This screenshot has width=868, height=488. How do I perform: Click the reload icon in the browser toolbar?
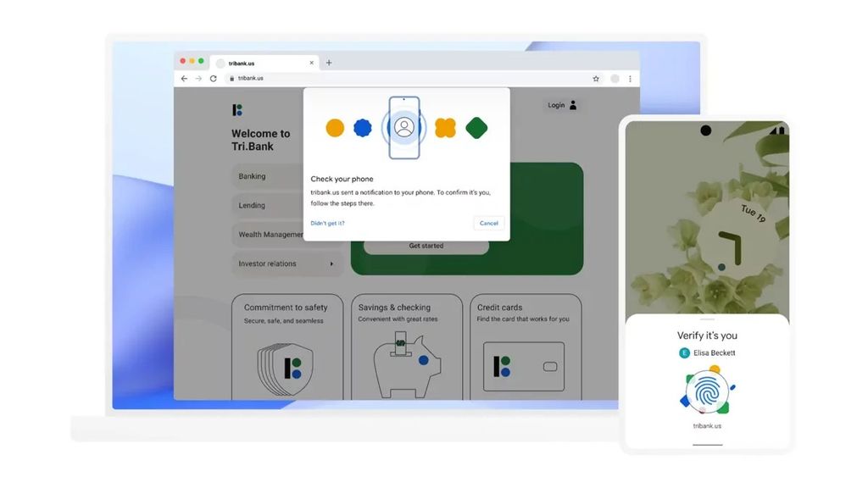click(x=213, y=78)
